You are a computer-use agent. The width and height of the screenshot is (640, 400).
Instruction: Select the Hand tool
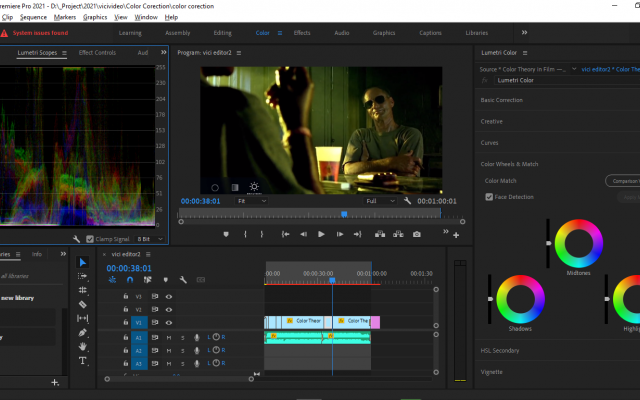point(82,347)
